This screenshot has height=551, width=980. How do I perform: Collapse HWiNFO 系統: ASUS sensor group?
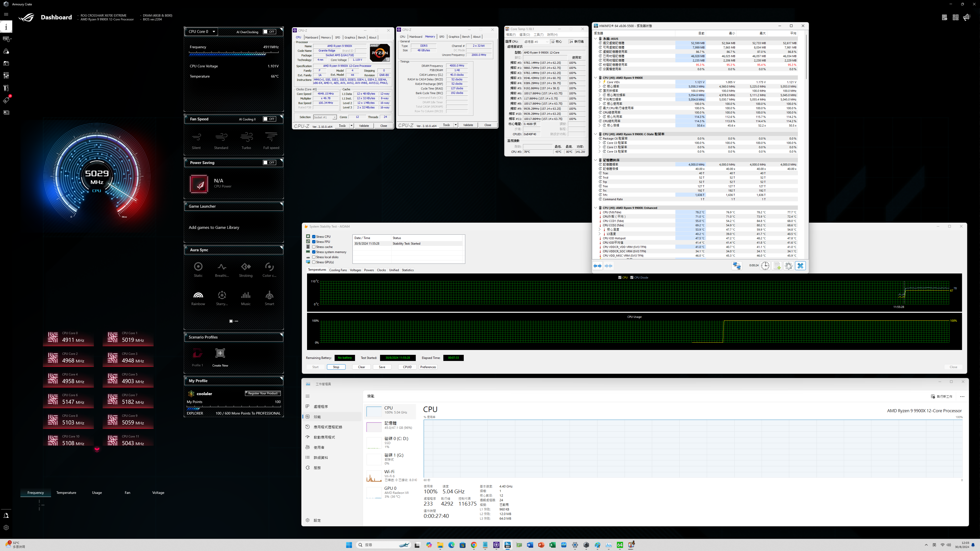[x=596, y=39]
